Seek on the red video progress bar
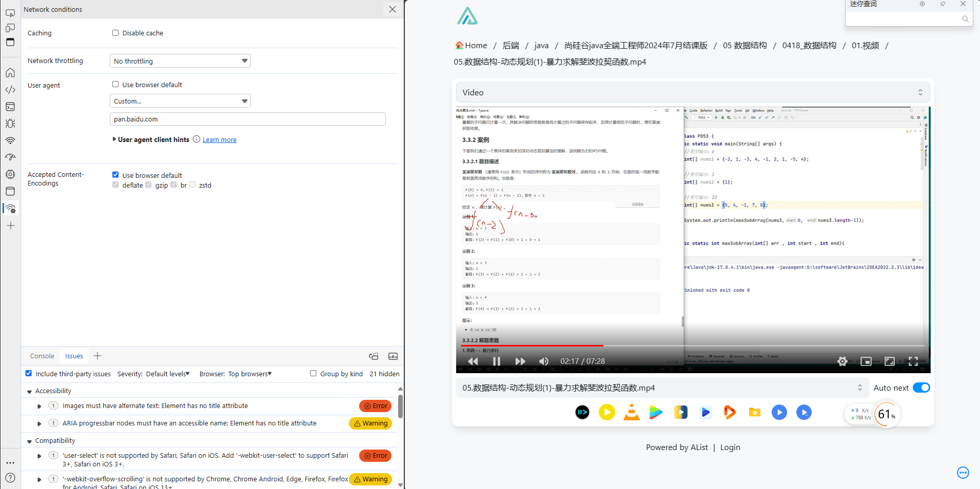 (532, 345)
